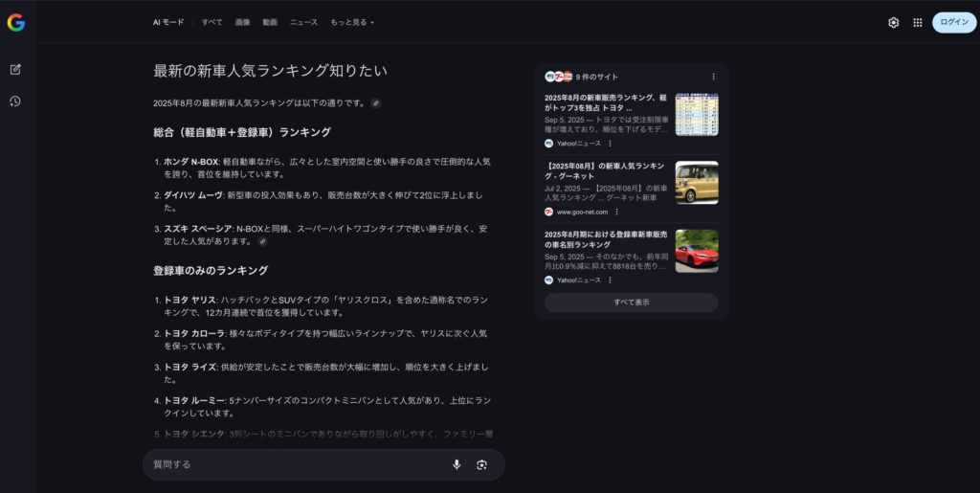Switch to the ニュース tab
This screenshot has width=980, height=493.
pyautogui.click(x=303, y=22)
